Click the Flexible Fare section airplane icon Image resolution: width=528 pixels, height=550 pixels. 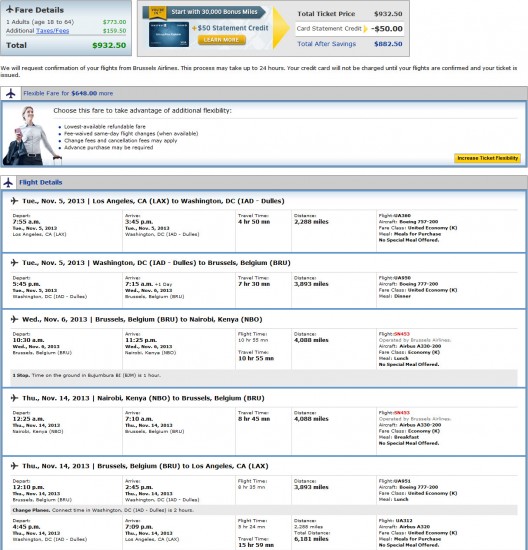coord(11,93)
